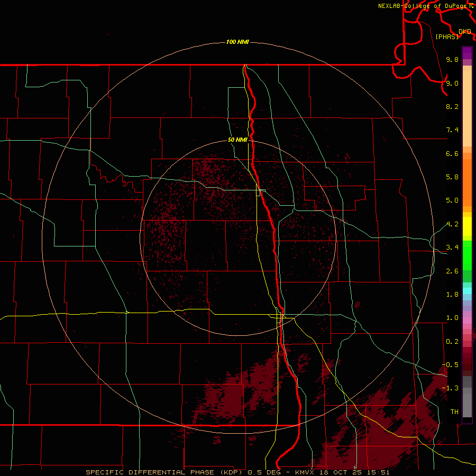
Task: Click the 5.0 legend value
Action: coord(452,200)
